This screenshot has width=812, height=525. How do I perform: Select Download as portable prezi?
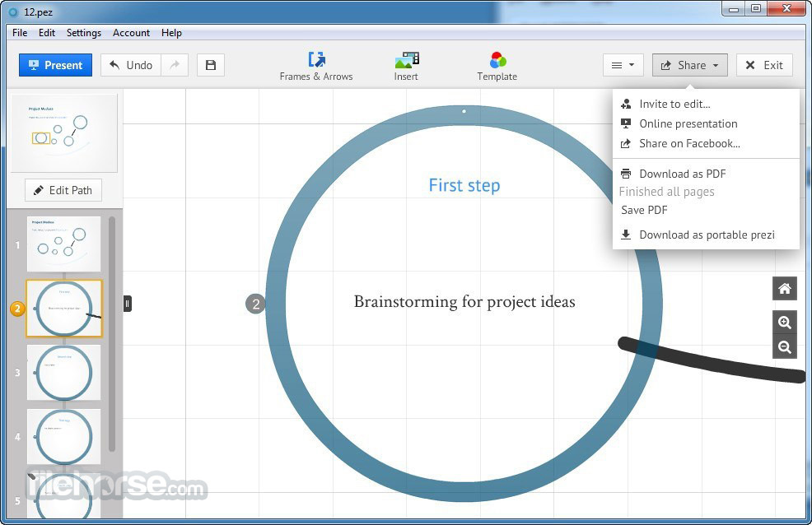(x=707, y=235)
